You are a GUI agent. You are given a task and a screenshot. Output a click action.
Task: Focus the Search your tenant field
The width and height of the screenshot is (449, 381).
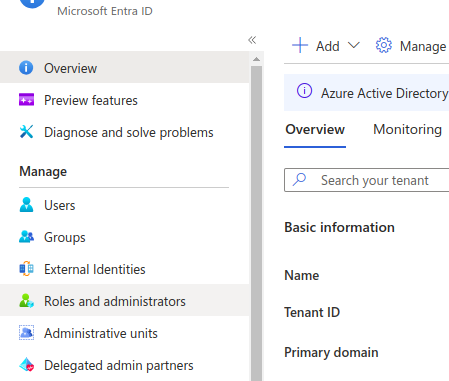click(367, 180)
